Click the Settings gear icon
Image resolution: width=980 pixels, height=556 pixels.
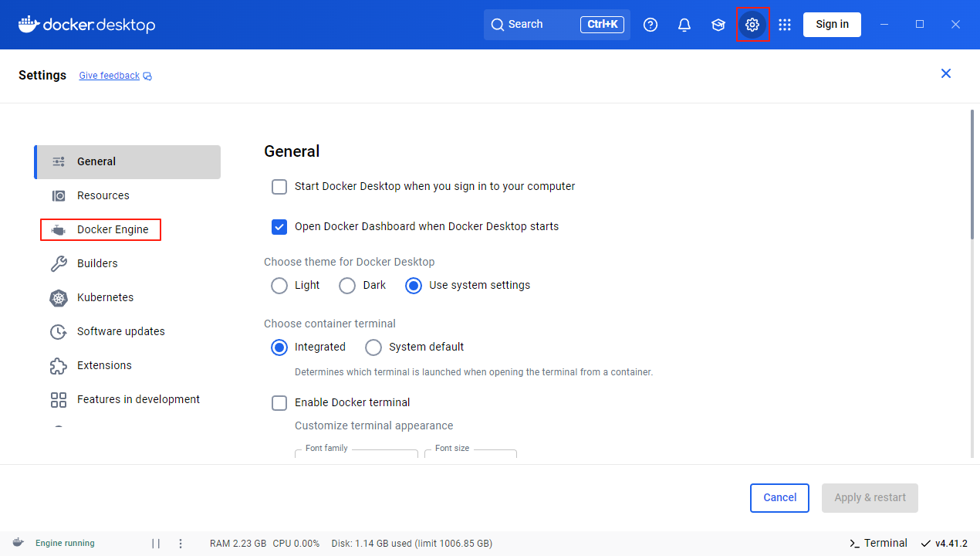click(752, 25)
